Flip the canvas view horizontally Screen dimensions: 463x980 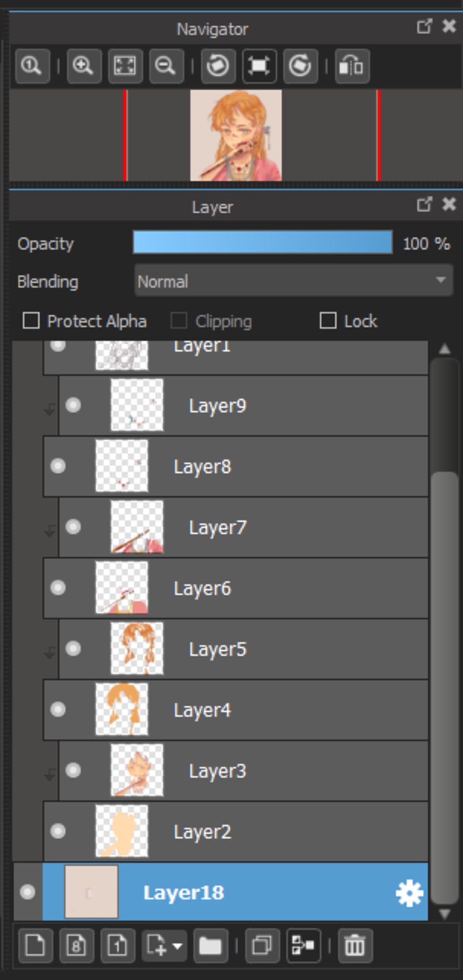click(352, 66)
